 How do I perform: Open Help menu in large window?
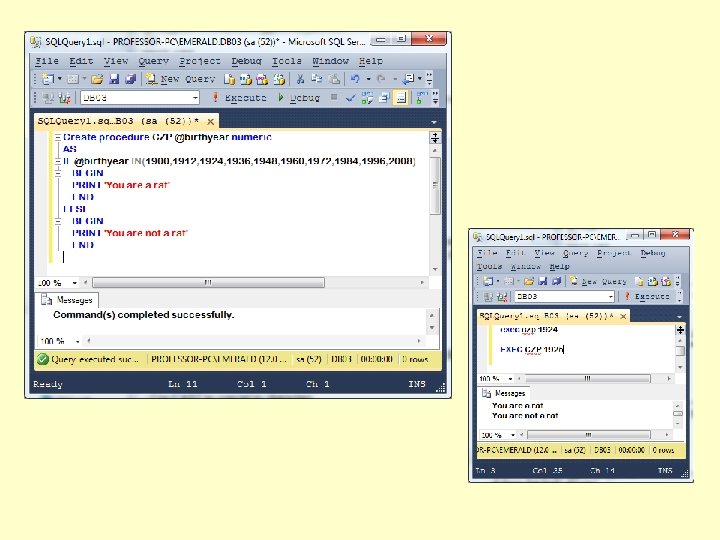point(371,61)
